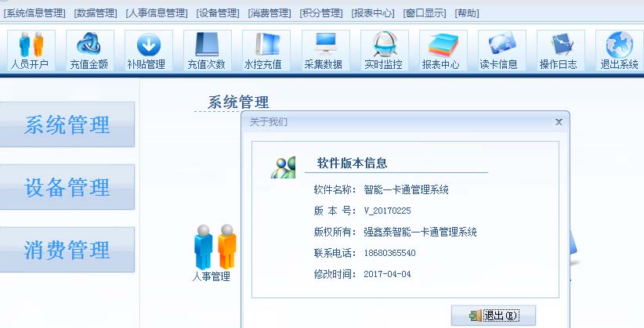Click the 系统管理 heading in main panel
The image size is (644, 328).
(238, 103)
